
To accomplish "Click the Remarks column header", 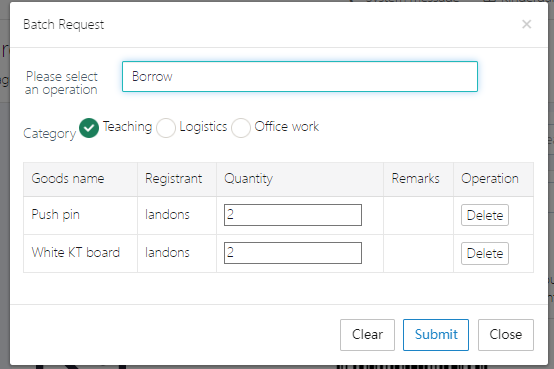I will click(x=418, y=179).
